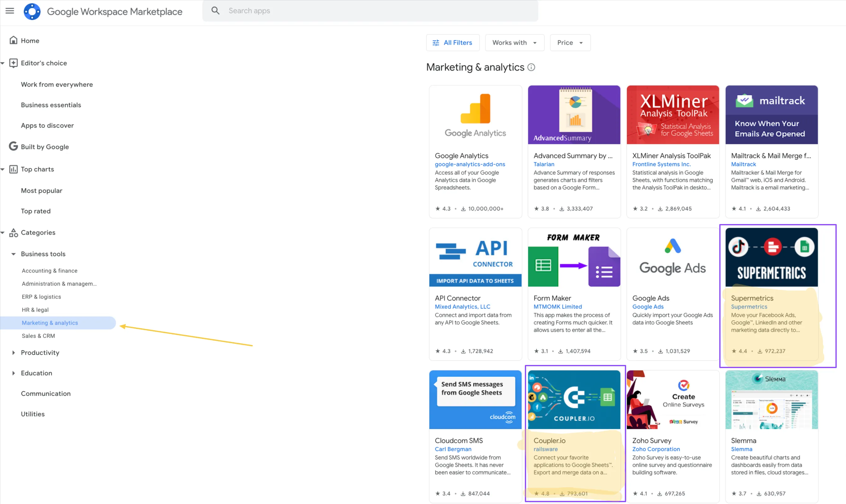Click the Google Workspace Marketplace logo
846x504 pixels.
point(32,11)
